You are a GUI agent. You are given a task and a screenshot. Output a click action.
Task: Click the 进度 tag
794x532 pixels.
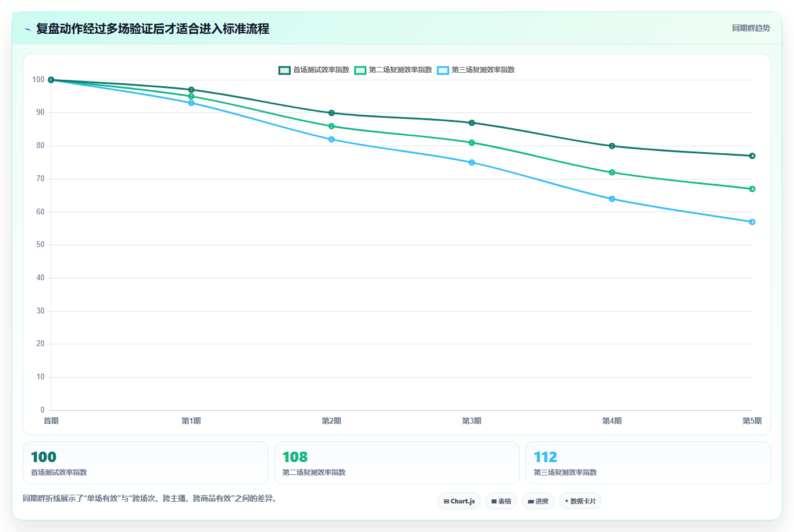pos(538,501)
